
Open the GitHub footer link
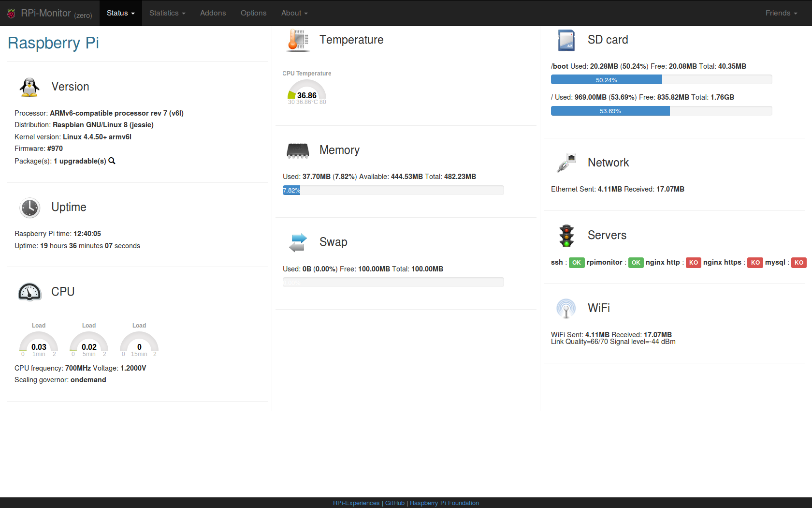point(395,503)
